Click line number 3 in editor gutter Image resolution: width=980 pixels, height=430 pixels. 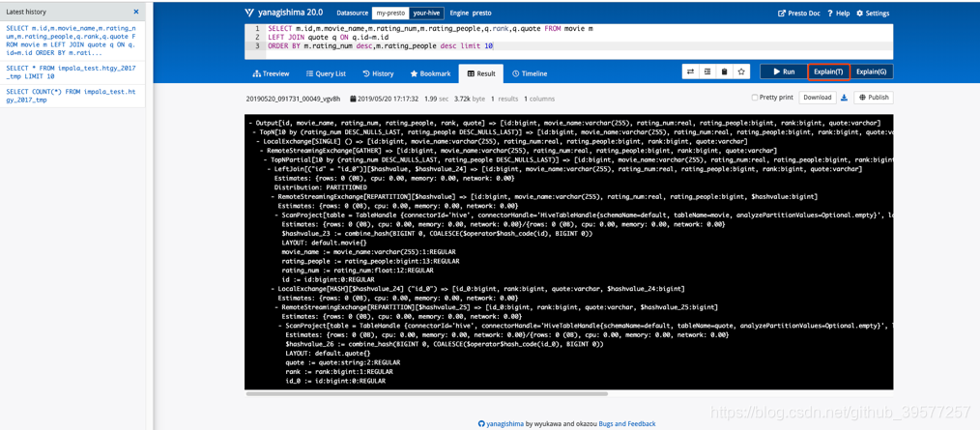[x=257, y=46]
